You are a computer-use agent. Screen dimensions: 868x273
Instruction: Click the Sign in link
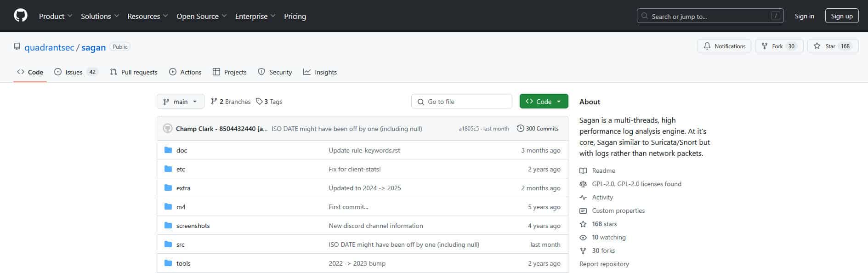(x=804, y=16)
